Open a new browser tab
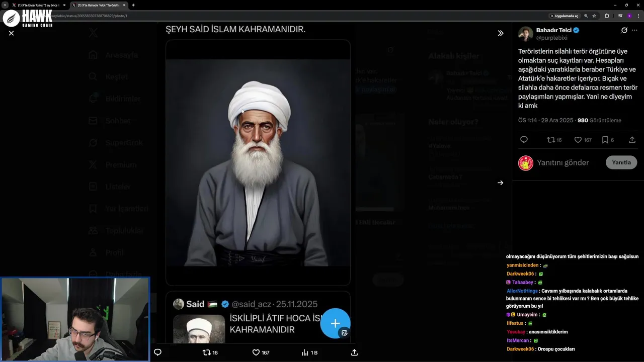The height and width of the screenshot is (362, 644). click(133, 5)
